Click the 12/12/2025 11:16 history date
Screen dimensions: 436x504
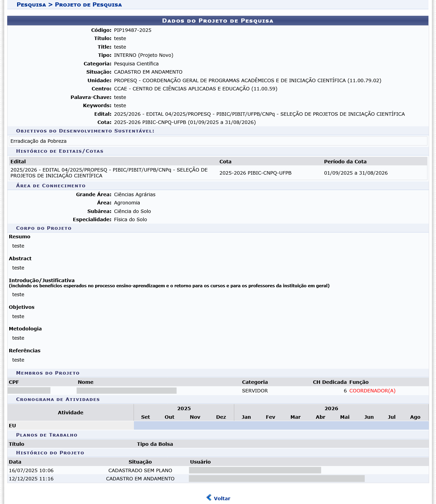coord(31,479)
